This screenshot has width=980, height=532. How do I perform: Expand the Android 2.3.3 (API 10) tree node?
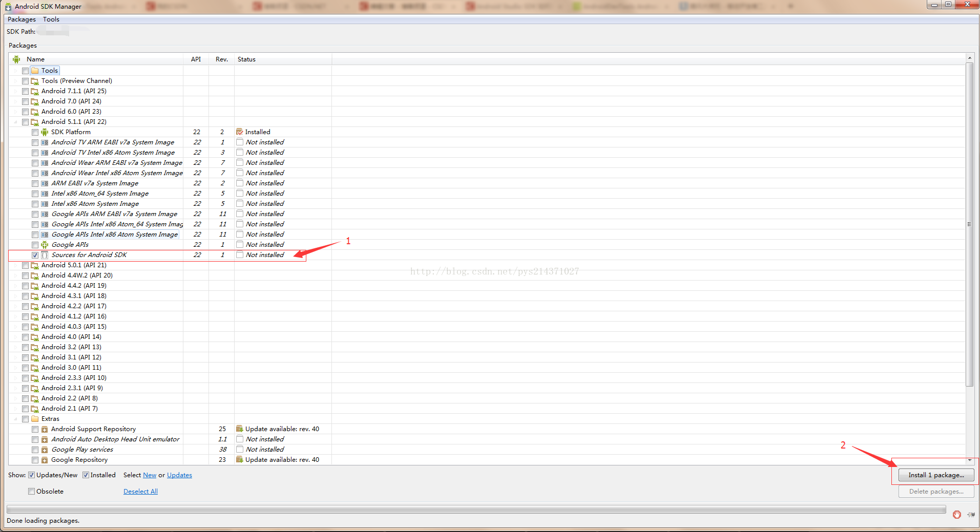[15, 378]
